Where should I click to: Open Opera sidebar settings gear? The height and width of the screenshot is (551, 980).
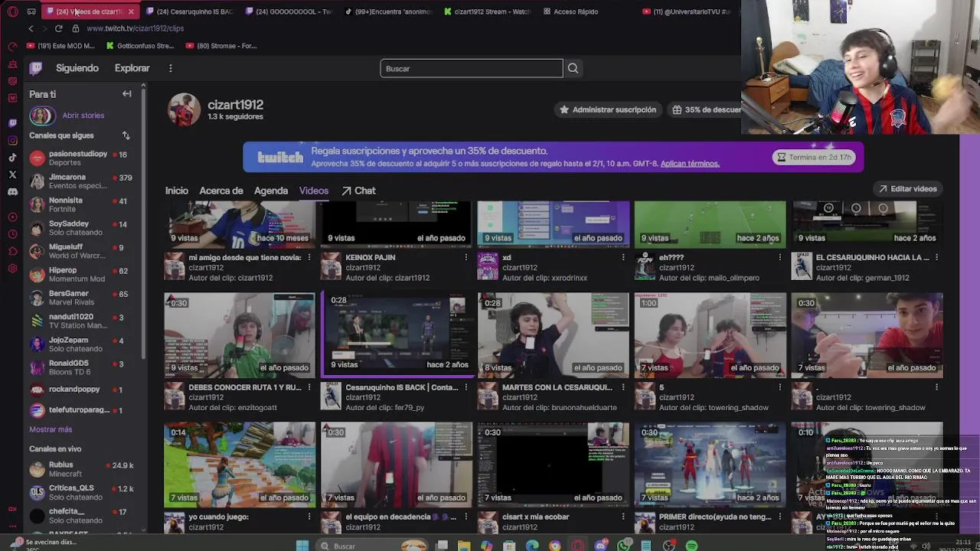[x=12, y=269]
